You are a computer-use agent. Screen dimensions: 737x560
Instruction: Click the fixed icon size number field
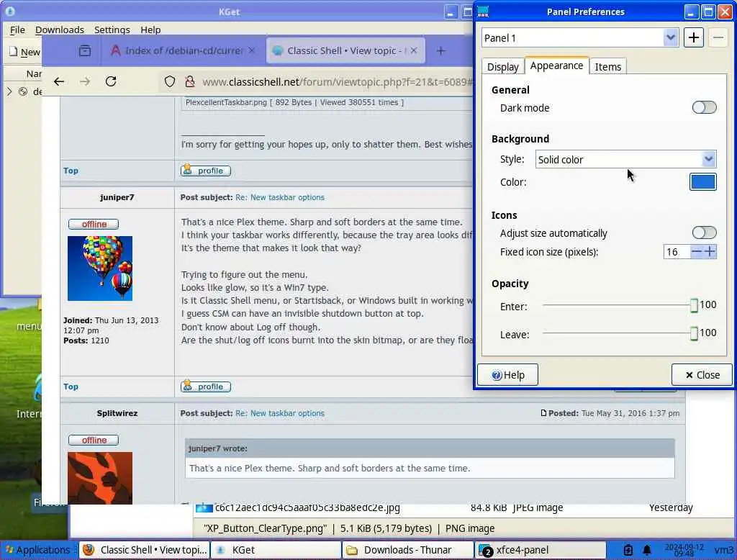(677, 252)
